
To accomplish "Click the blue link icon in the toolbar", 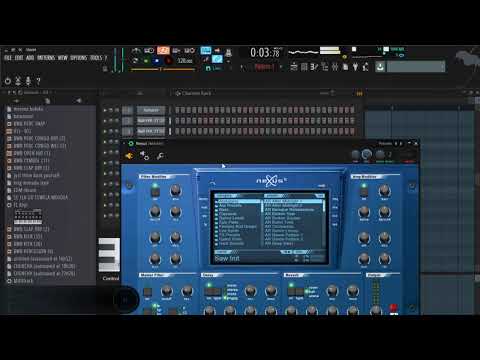I will pos(217,59).
